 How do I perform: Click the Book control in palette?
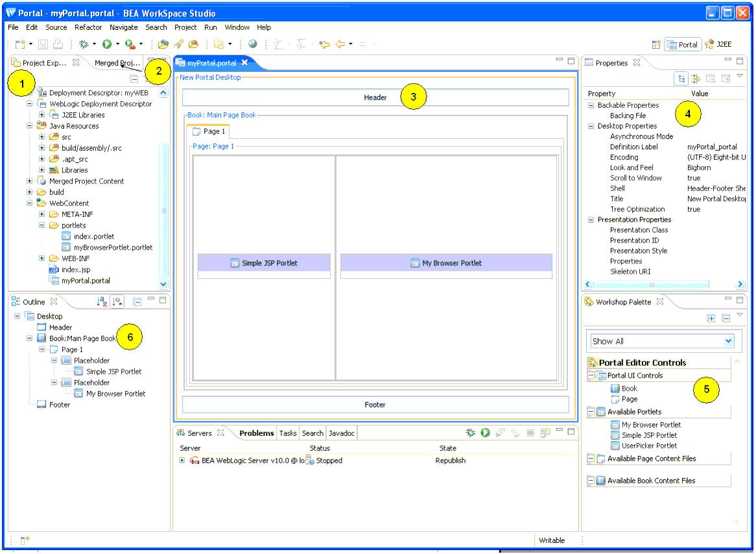624,389
